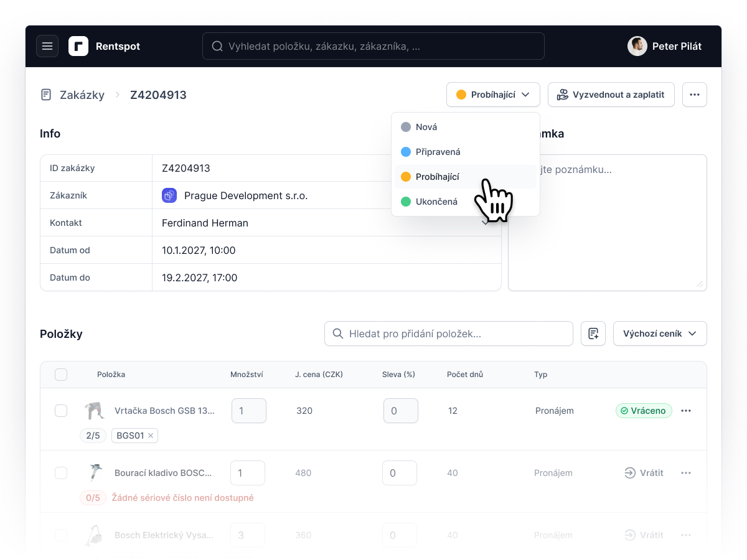Open row options for Vrtačka Bosch item
Image resolution: width=747 pixels, height=560 pixels.
686,411
